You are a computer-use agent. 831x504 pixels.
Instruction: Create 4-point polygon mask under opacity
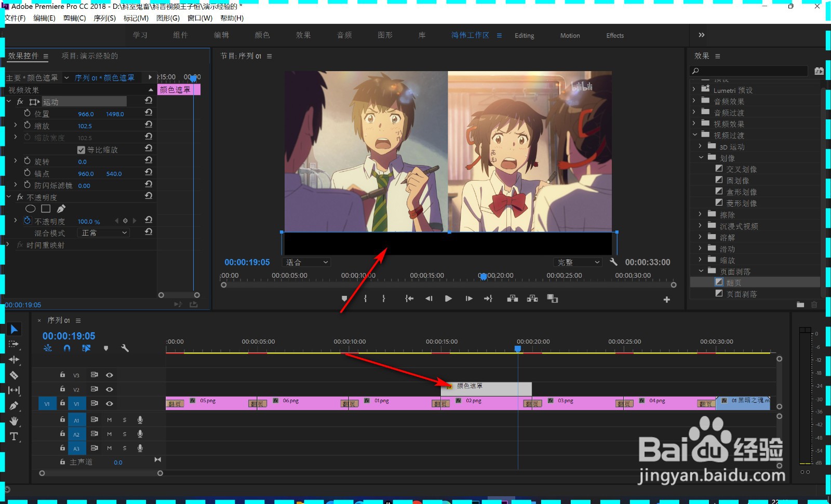[46, 209]
